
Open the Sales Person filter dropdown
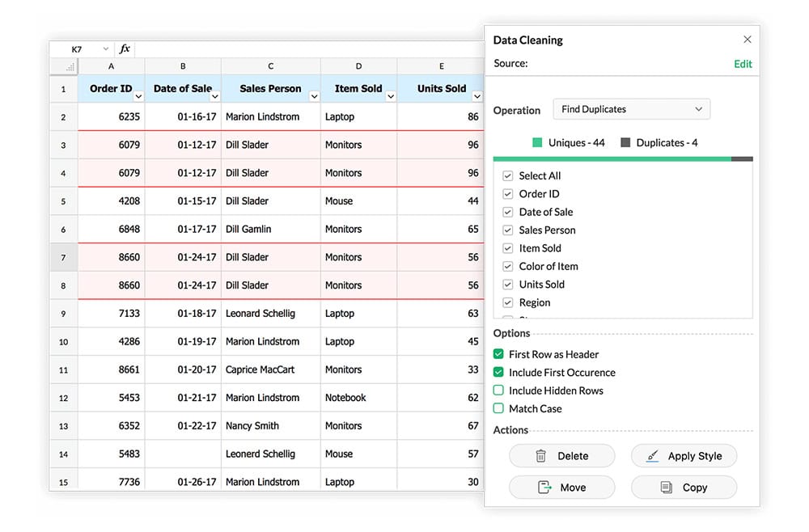(314, 96)
